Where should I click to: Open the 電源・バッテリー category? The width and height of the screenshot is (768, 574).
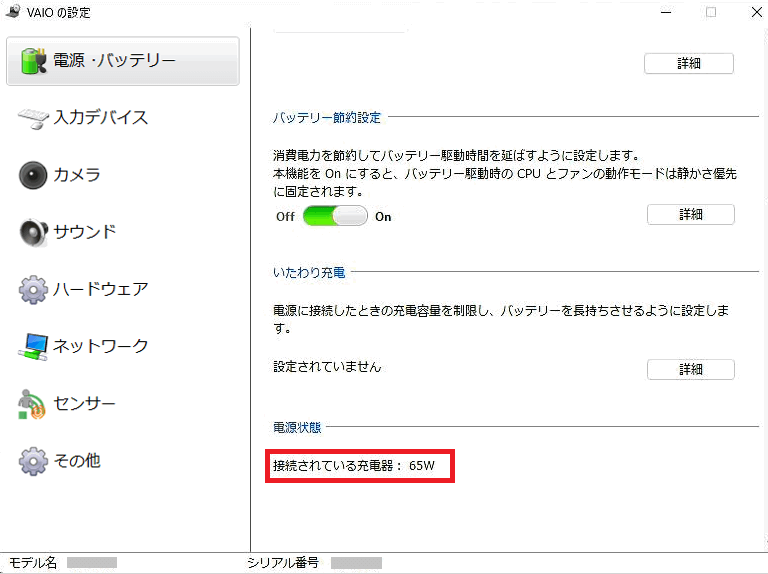point(123,61)
